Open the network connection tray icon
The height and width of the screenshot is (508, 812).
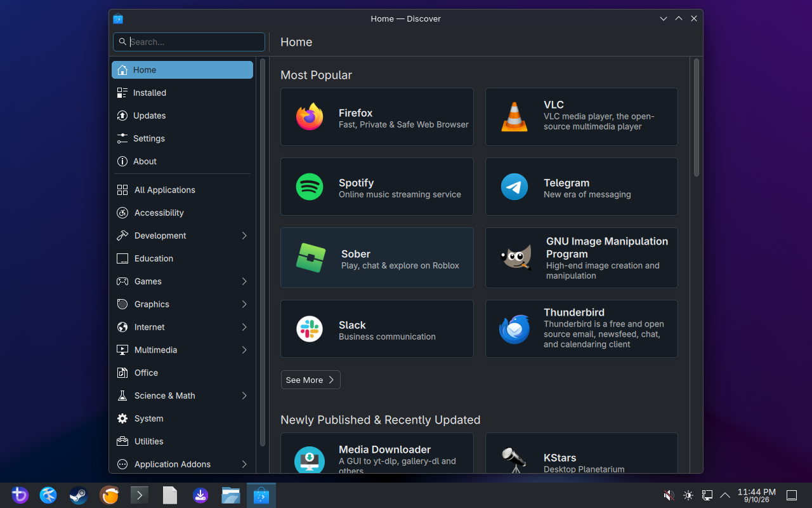[707, 495]
